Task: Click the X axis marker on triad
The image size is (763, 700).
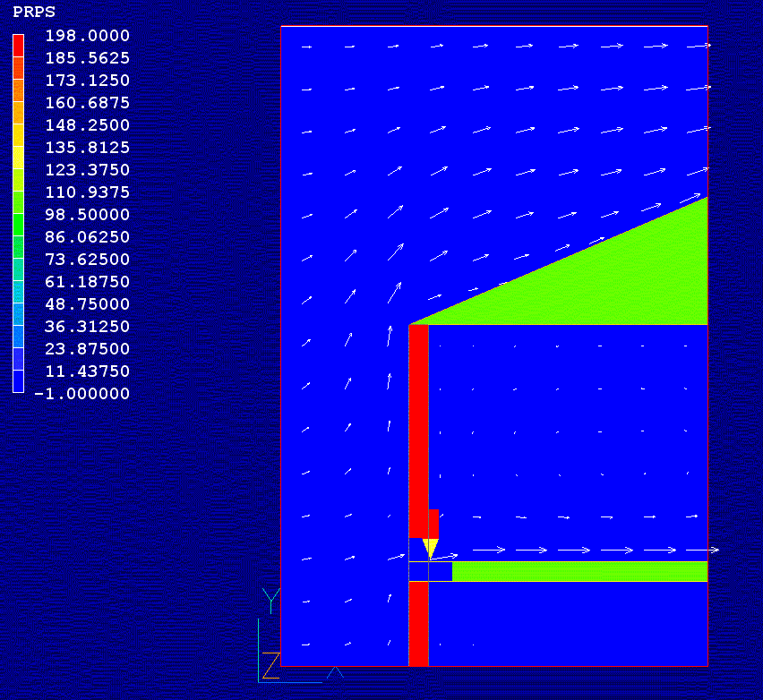Action: (x=334, y=672)
